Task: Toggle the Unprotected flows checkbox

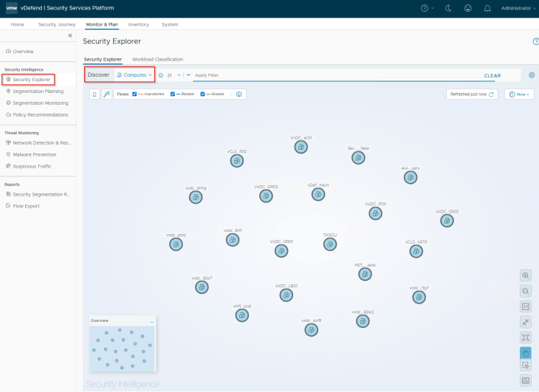Action: pyautogui.click(x=134, y=94)
